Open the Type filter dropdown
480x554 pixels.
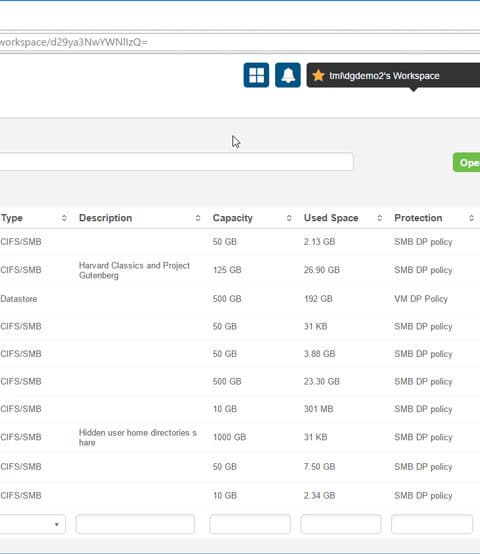click(x=32, y=524)
